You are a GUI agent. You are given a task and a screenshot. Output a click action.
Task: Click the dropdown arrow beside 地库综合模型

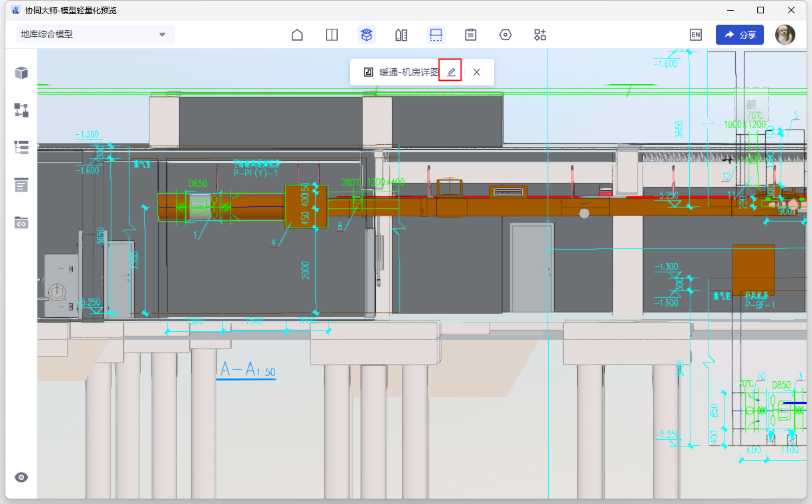point(162,35)
